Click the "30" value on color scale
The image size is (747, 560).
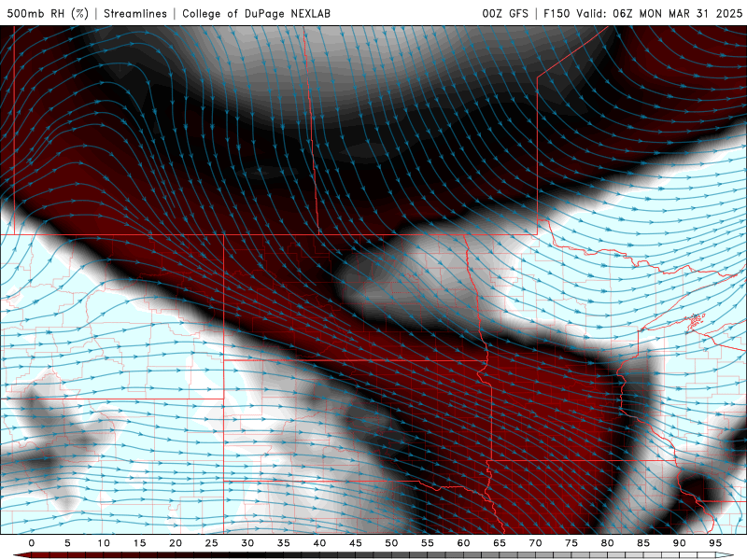(247, 543)
